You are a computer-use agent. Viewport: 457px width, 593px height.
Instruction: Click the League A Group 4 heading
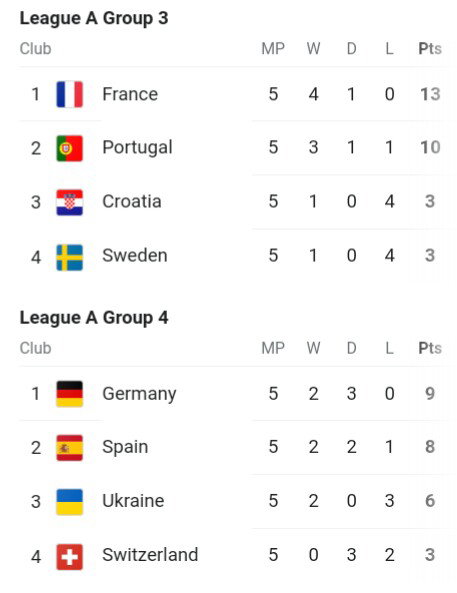(94, 318)
